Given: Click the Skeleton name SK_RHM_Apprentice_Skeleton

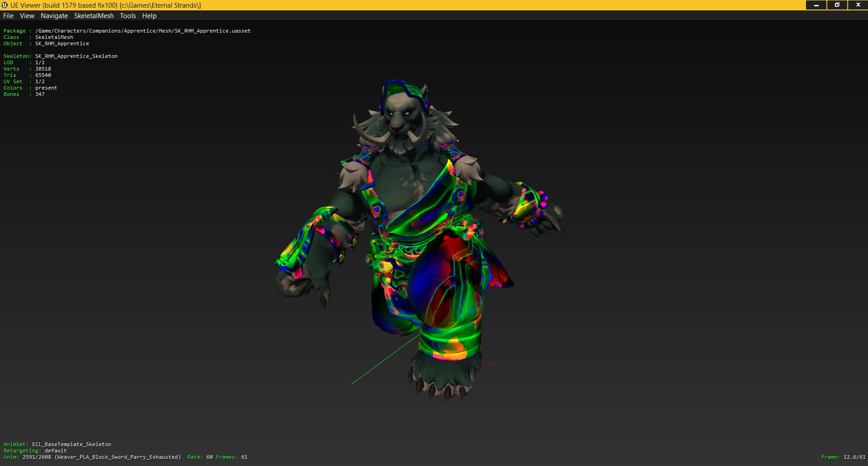Looking at the screenshot, I should coord(77,56).
